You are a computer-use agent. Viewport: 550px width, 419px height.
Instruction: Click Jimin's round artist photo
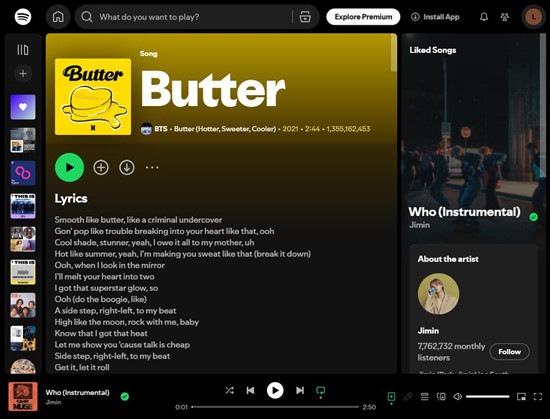[x=438, y=294]
